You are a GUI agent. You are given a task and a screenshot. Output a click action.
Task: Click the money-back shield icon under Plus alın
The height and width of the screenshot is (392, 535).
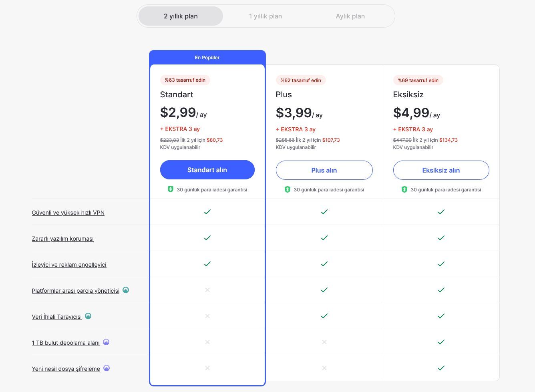point(288,189)
